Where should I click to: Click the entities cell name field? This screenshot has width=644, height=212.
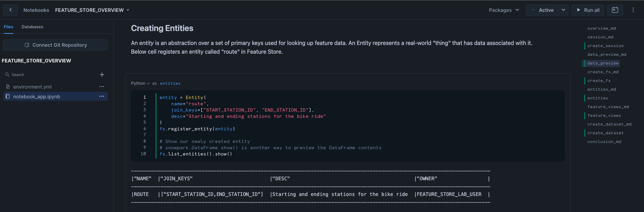170,83
